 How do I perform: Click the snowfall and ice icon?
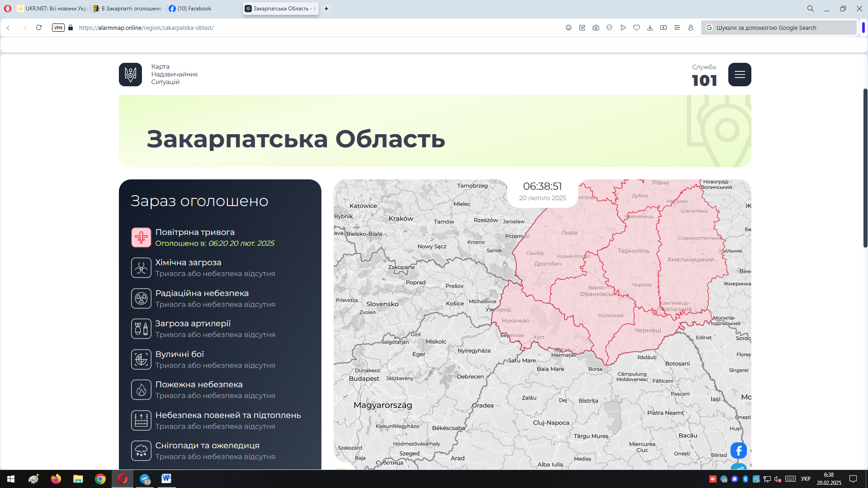141,450
